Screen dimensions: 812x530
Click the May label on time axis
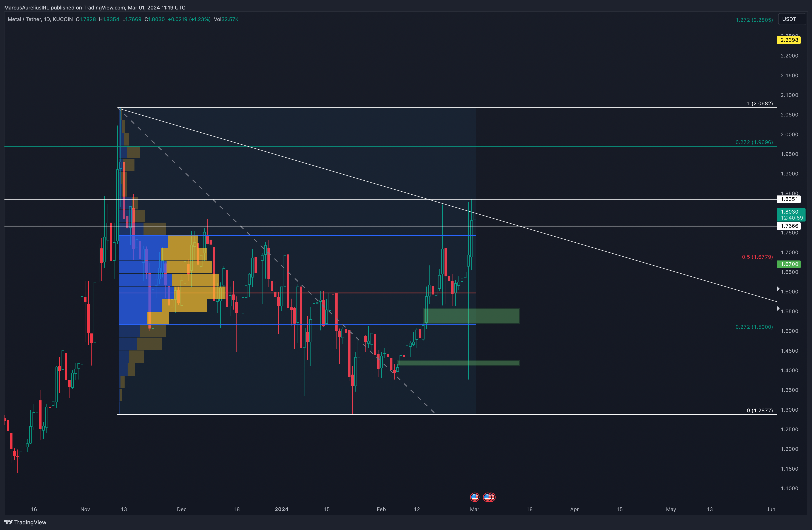(x=671, y=509)
